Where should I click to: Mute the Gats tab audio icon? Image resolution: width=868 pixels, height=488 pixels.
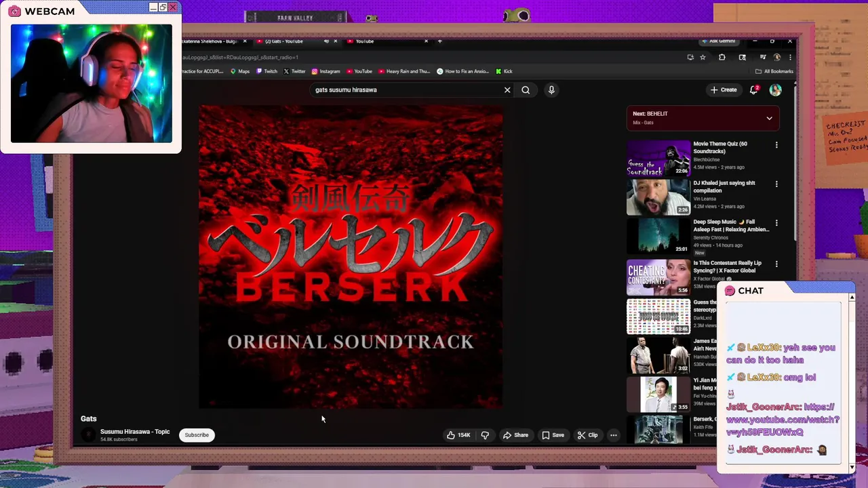[326, 41]
